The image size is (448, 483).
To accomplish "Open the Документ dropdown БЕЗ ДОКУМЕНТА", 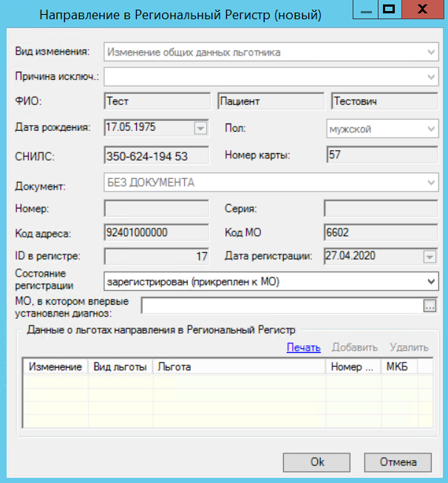I will click(x=271, y=183).
